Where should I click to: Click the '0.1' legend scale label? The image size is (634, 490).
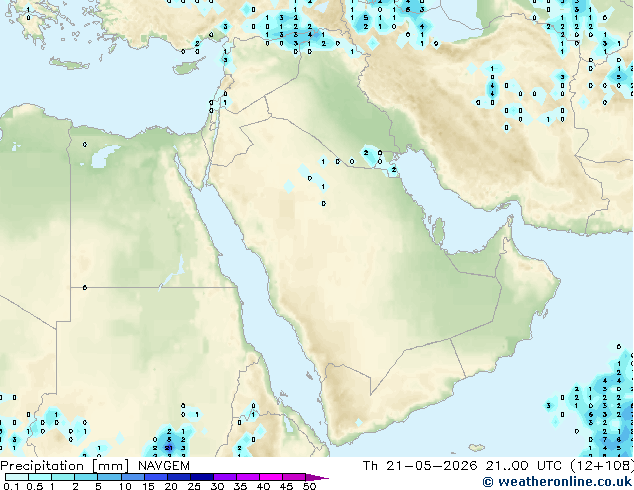tap(11, 486)
